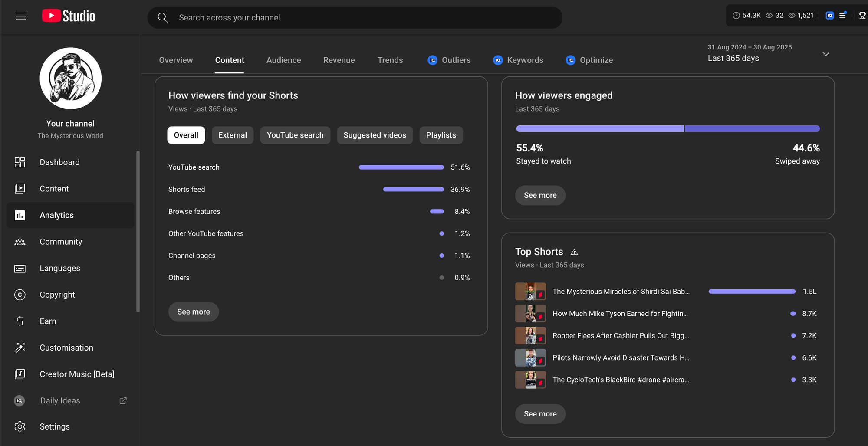Select the External traffic source filter
Image resolution: width=868 pixels, height=446 pixels.
[232, 135]
